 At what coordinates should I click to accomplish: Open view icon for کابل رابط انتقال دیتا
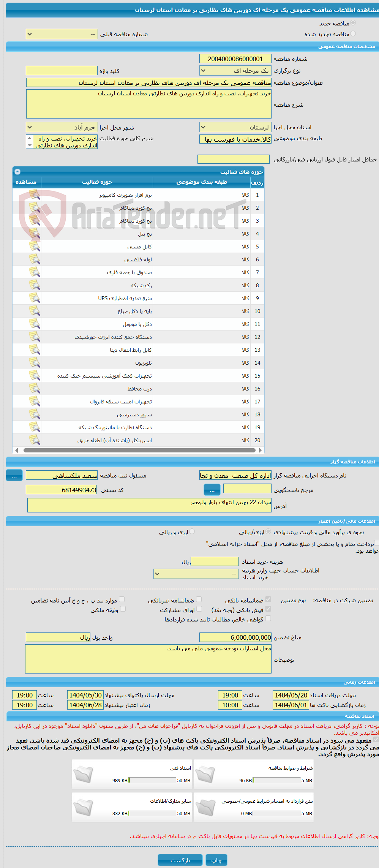(x=35, y=350)
